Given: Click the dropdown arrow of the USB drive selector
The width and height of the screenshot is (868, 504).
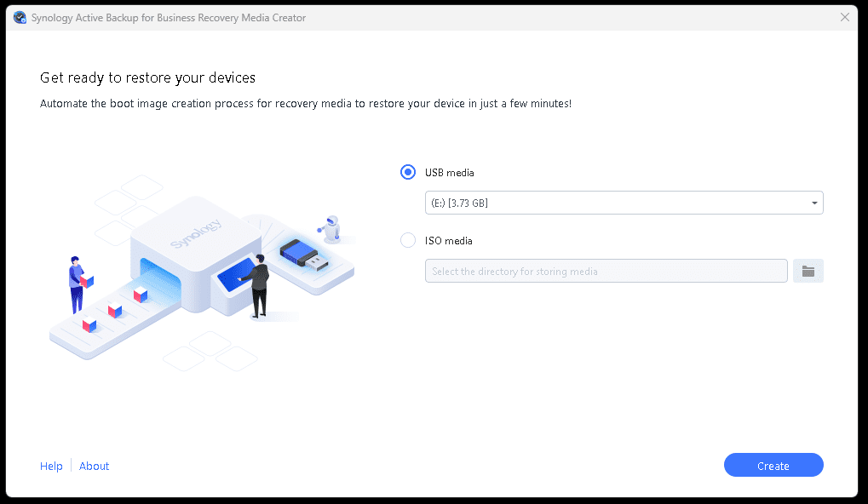Looking at the screenshot, I should pyautogui.click(x=814, y=203).
